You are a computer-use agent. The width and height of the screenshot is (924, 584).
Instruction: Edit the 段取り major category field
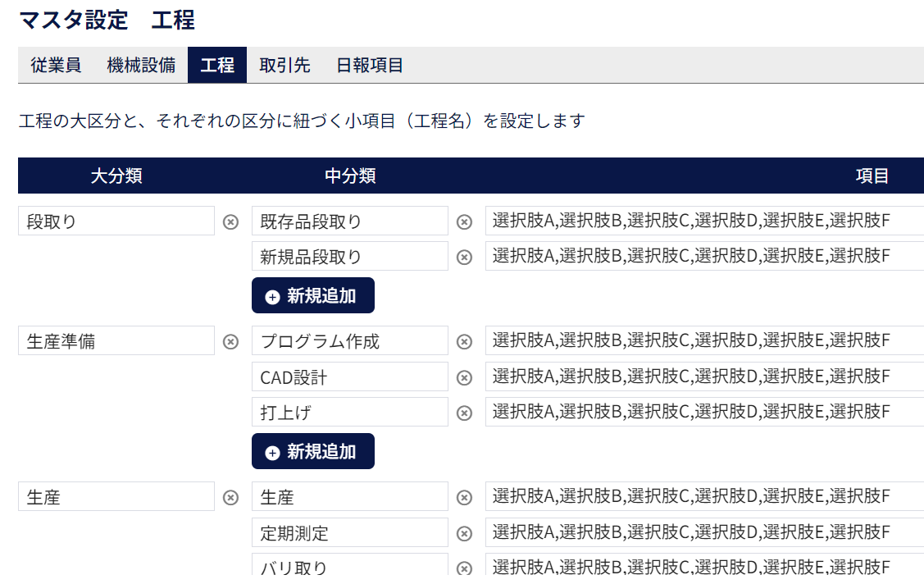[x=116, y=221]
